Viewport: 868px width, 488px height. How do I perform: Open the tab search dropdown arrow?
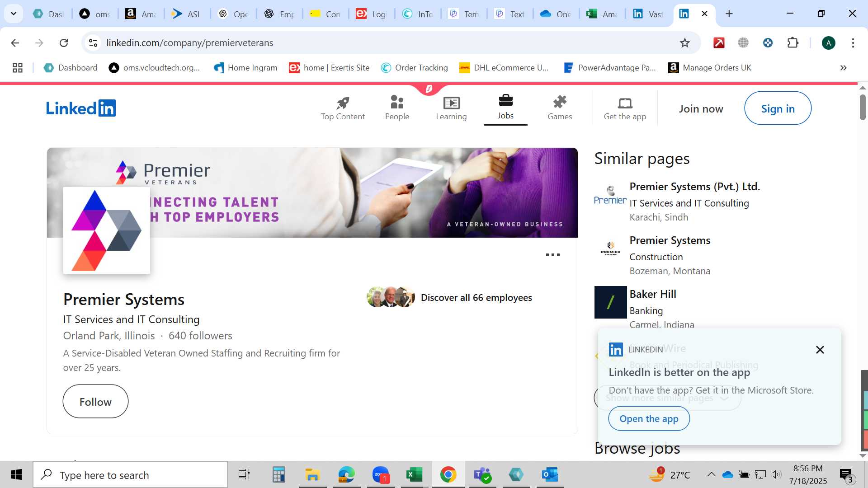coord(14,14)
